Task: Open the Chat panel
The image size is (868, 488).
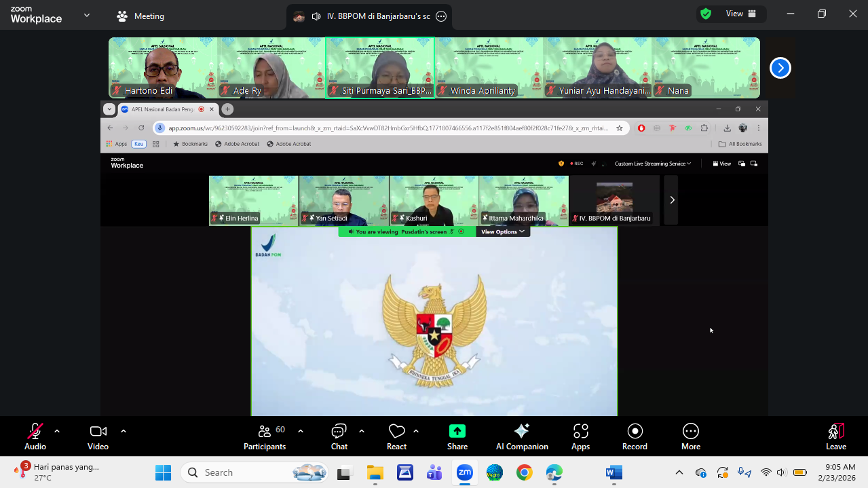Action: pyautogui.click(x=339, y=436)
